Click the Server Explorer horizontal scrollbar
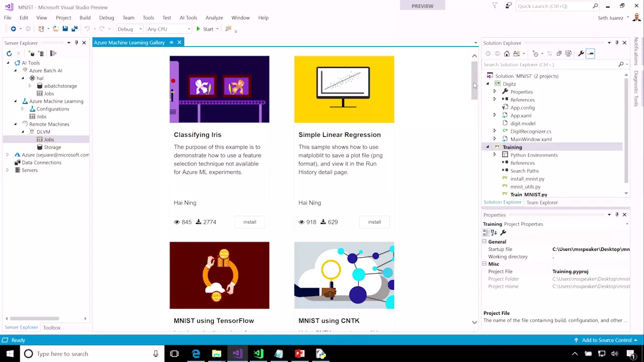Image resolution: width=644 pixels, height=362 pixels. (34, 318)
